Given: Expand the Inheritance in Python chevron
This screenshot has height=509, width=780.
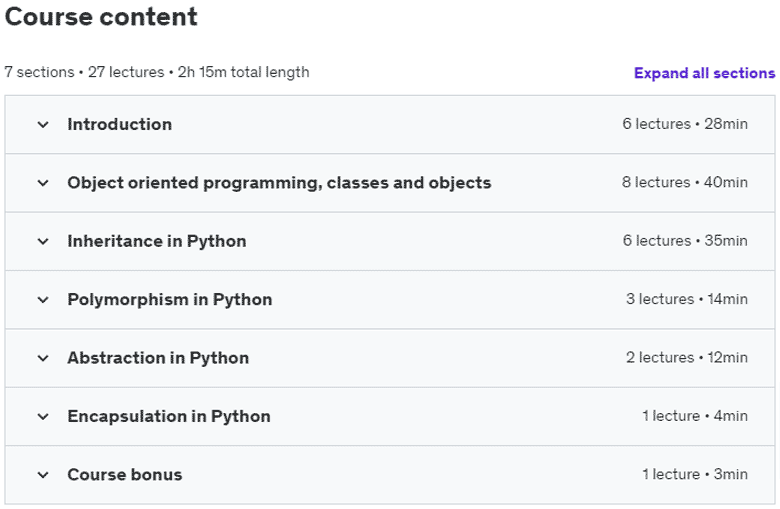Looking at the screenshot, I should (x=43, y=241).
